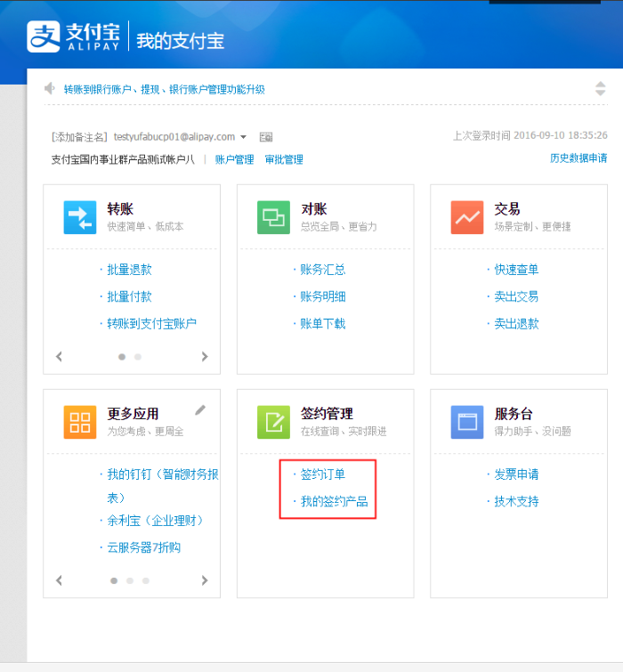Click 我的支付宝 header title
This screenshot has height=672, width=623.
coord(180,41)
